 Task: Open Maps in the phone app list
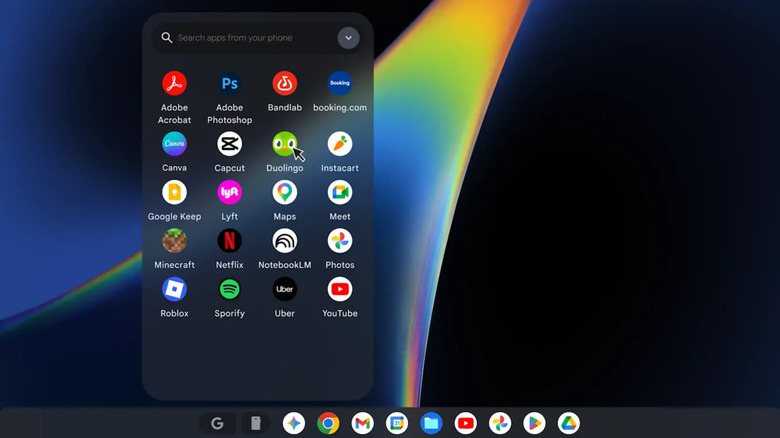(x=285, y=192)
